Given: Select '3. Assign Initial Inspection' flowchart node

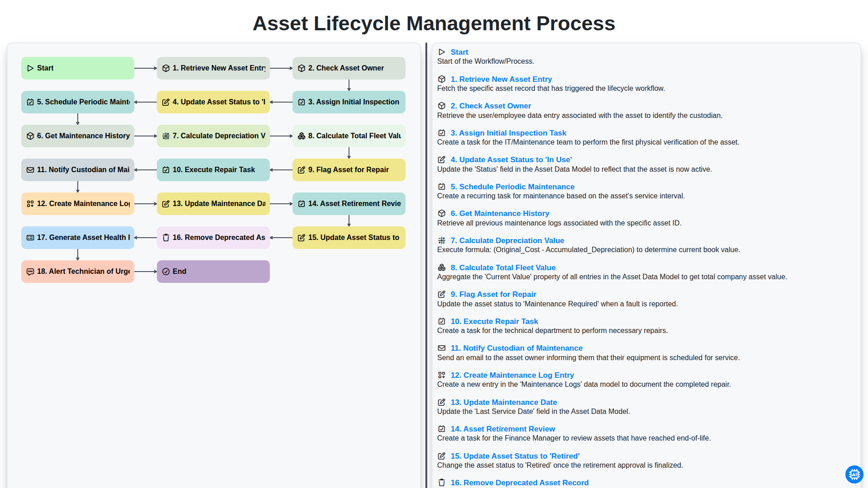Looking at the screenshot, I should pyautogui.click(x=349, y=102).
